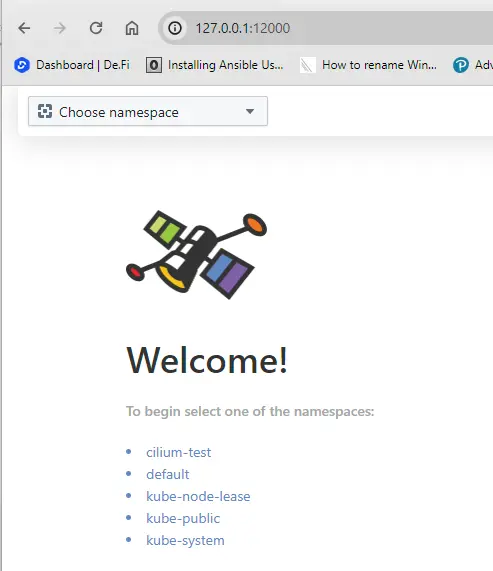Select the kube-node-lease namespace link
Viewport: 493px width, 571px height.
tap(198, 496)
